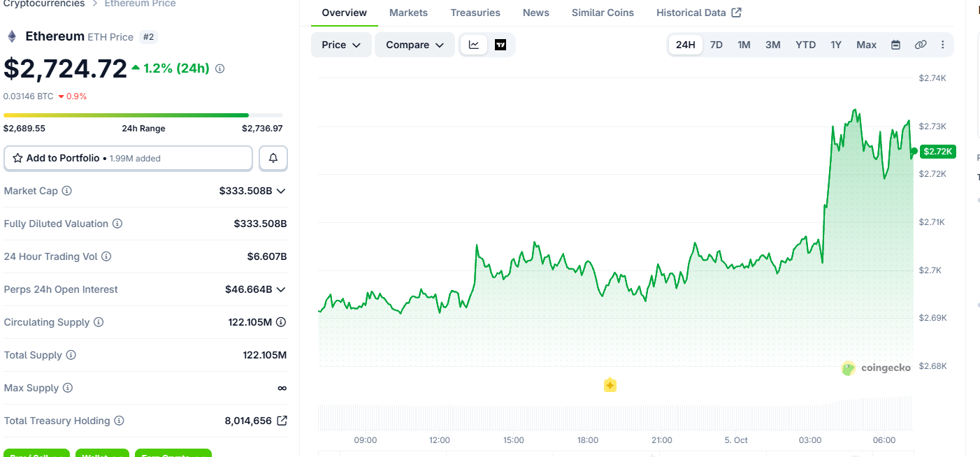The image size is (980, 457).
Task: Click Fully Diluted Valuation info icon
Action: pyautogui.click(x=117, y=224)
